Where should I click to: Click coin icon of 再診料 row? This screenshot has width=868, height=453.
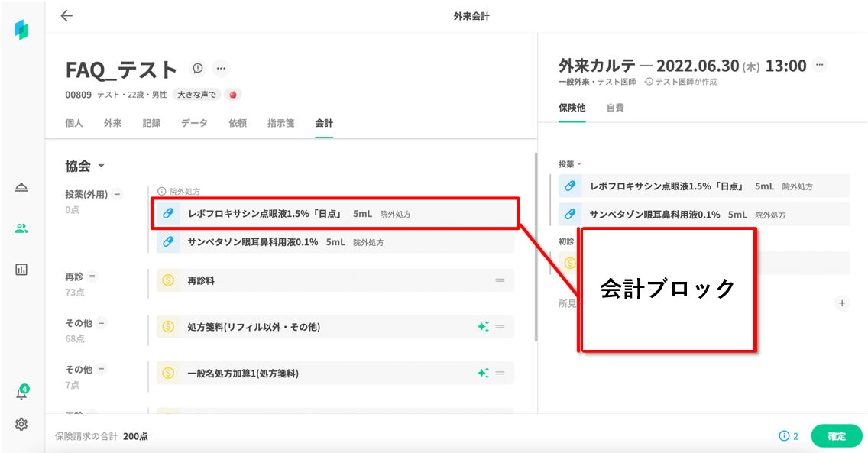pyautogui.click(x=168, y=280)
